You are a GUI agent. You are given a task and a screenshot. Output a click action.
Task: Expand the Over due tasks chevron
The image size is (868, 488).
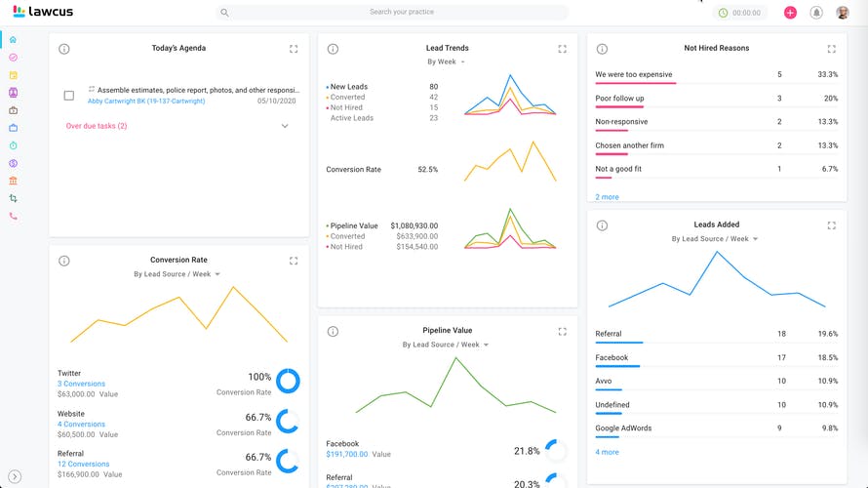coord(285,126)
